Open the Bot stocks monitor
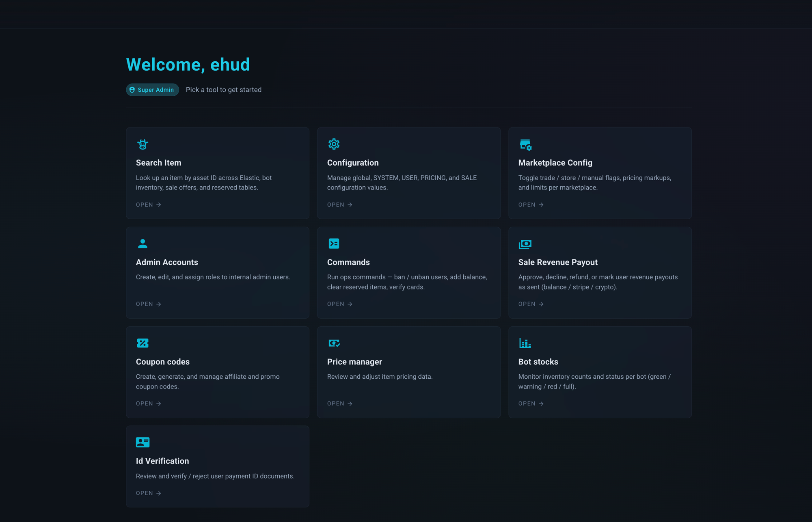 click(530, 403)
